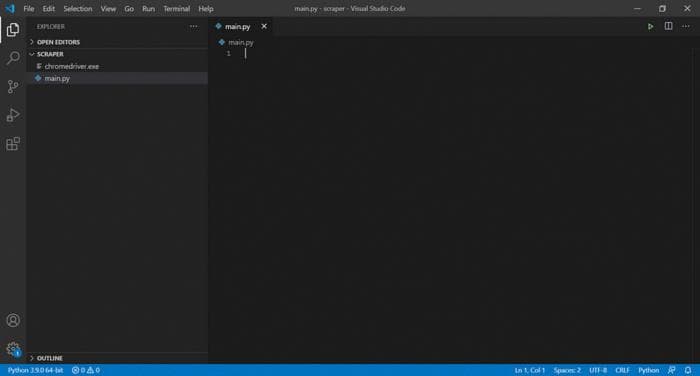Run Python file with play icon
Image resolution: width=700 pixels, height=376 pixels.
point(650,26)
